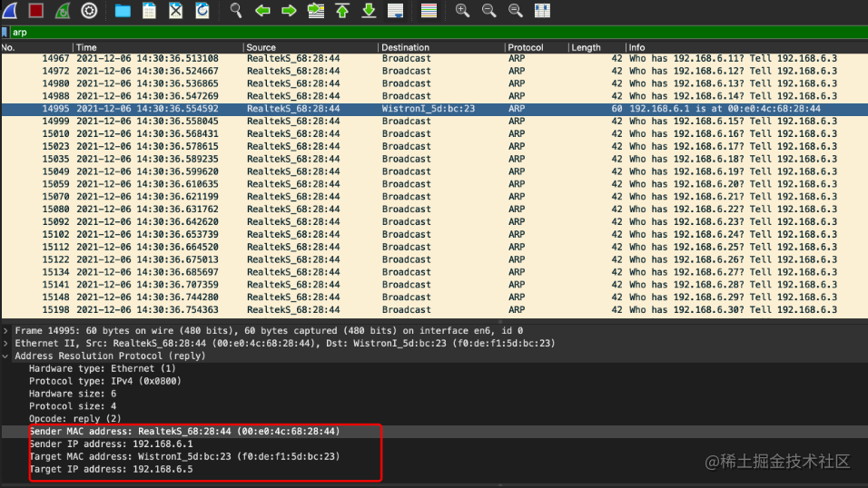The image size is (868, 488).
Task: Select packet number 15059
Action: [x=434, y=184]
